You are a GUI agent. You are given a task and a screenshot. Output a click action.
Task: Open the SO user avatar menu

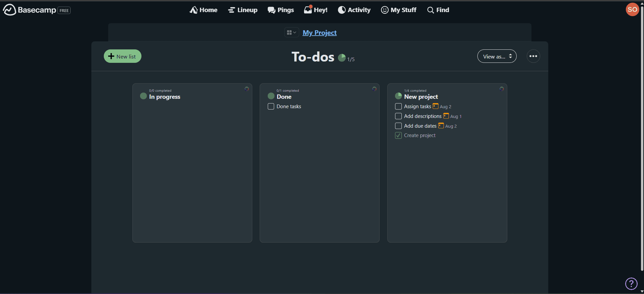point(632,9)
